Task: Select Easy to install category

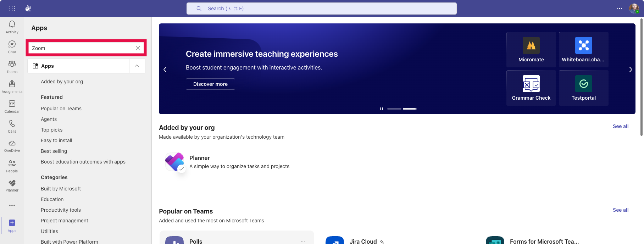Action: click(x=56, y=140)
